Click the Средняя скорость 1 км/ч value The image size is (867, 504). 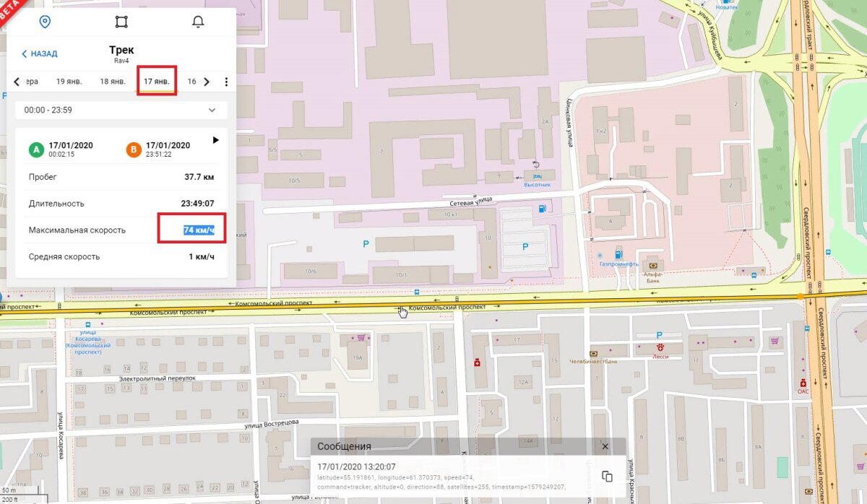pos(202,256)
